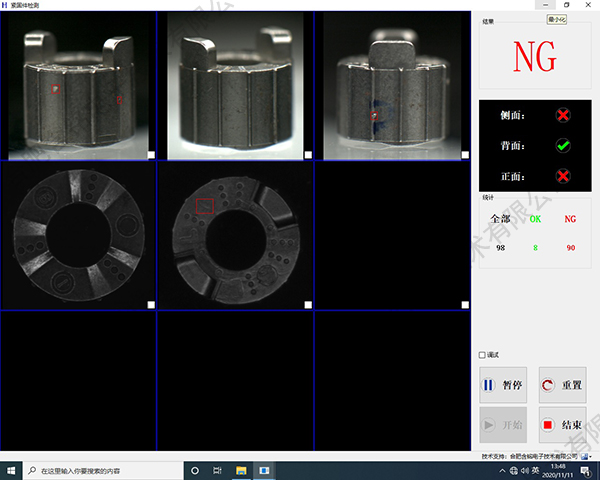Click the Windows taskbar search box
The width and height of the screenshot is (600, 480).
point(100,470)
